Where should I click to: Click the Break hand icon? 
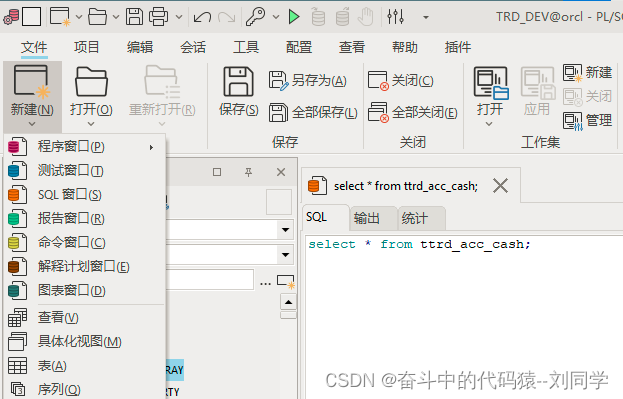366,17
